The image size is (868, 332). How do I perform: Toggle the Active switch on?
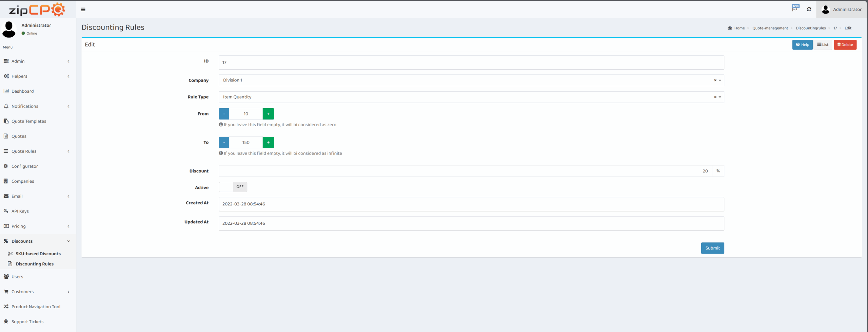[233, 187]
